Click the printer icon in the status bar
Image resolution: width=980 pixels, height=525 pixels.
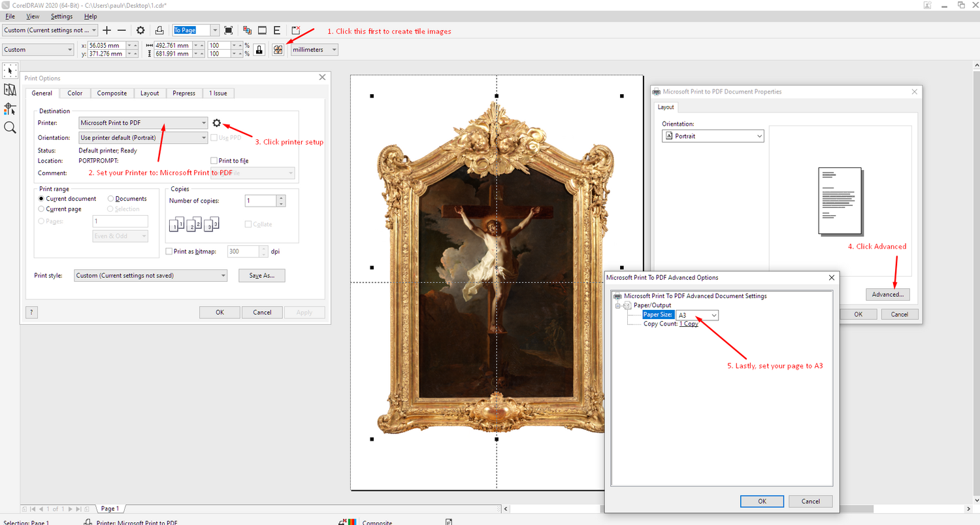89,522
